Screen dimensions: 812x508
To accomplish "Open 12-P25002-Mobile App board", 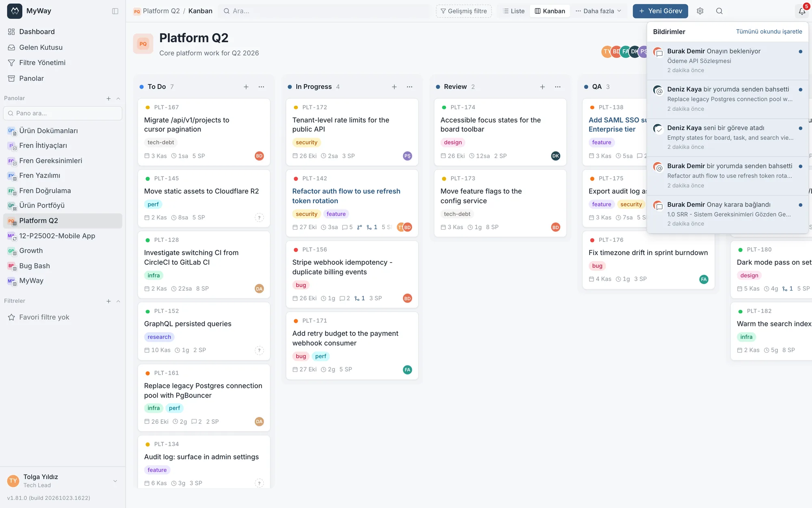I will (63, 236).
